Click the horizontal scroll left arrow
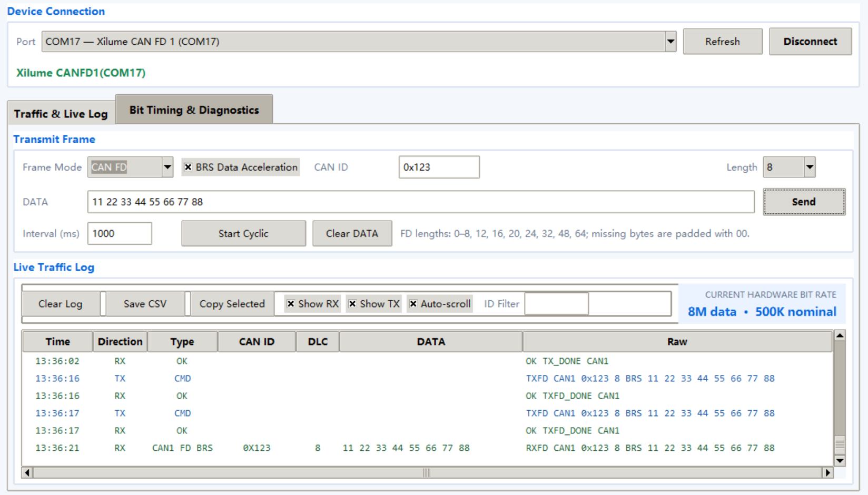 pos(27,473)
